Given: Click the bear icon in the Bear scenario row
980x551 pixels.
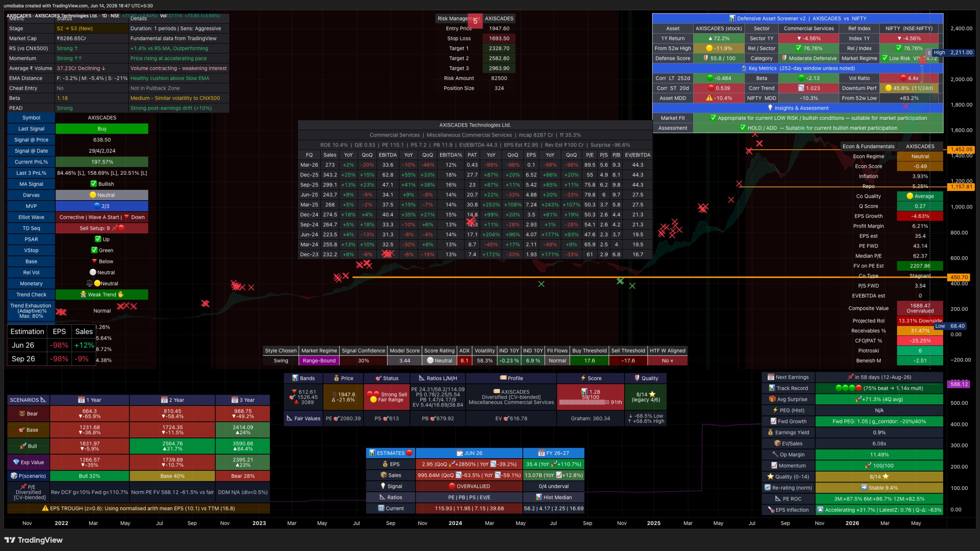Looking at the screenshot, I should [x=22, y=414].
